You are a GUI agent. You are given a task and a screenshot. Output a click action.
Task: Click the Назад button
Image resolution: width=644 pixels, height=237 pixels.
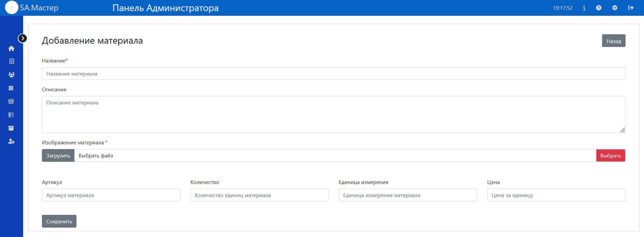(x=613, y=41)
